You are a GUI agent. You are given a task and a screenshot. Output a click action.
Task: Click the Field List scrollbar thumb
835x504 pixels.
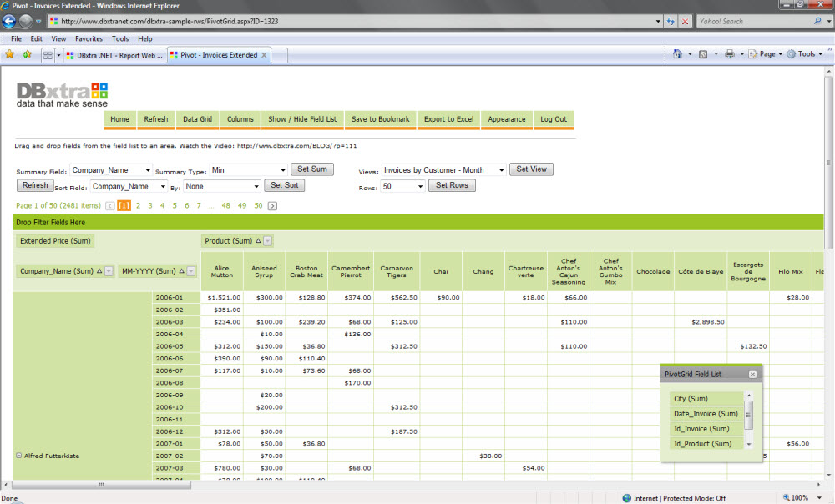pos(749,415)
